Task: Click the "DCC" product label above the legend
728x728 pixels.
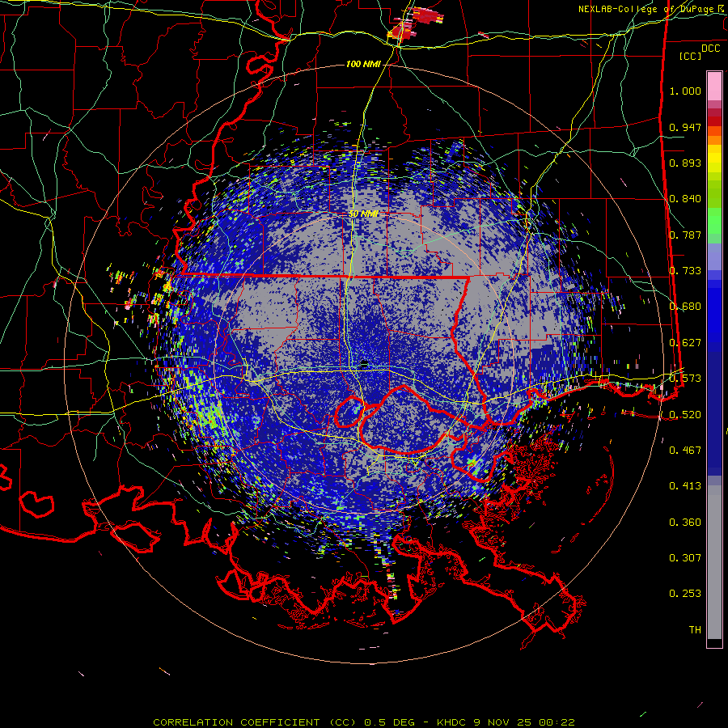Action: (710, 49)
